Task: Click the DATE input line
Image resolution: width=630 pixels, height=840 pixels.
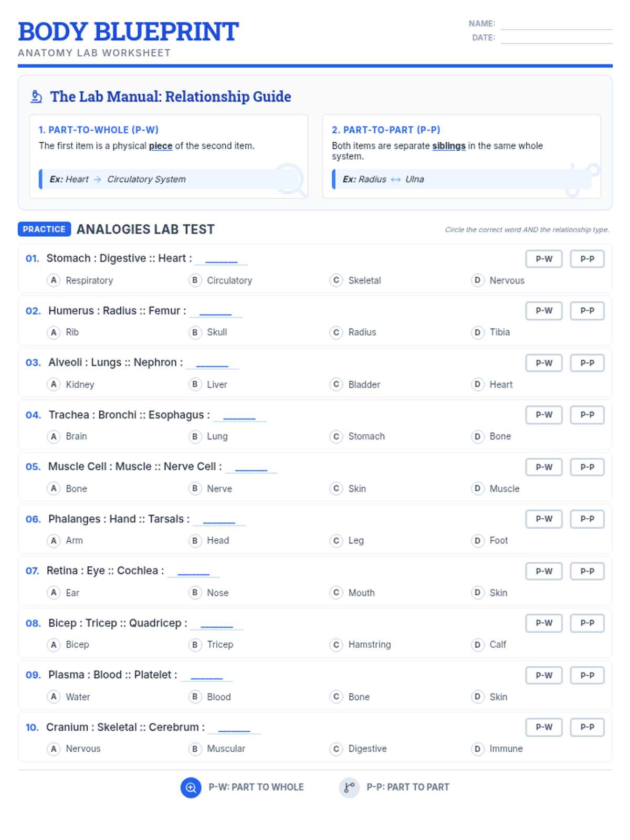Action: point(556,38)
